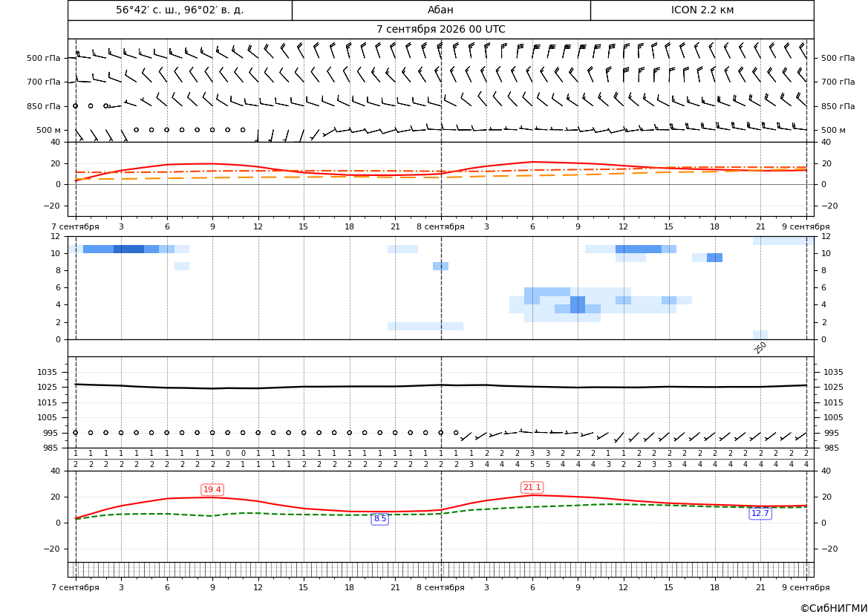868x614 pixels.
Task: Pick the dark blue cloud cell at level 4
Action: pyautogui.click(x=578, y=304)
